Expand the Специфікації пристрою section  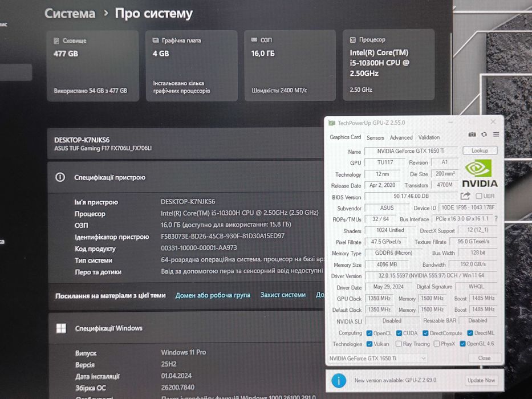coord(185,177)
